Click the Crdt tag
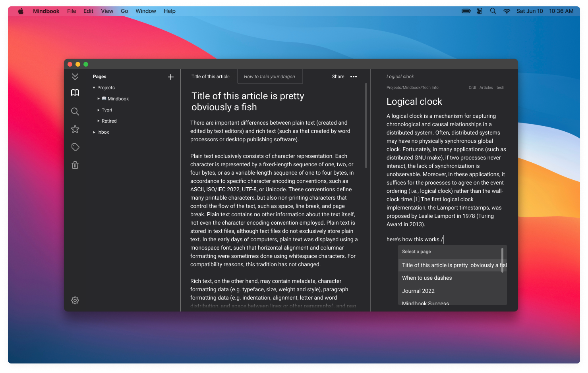The width and height of the screenshot is (588, 373). tap(472, 88)
